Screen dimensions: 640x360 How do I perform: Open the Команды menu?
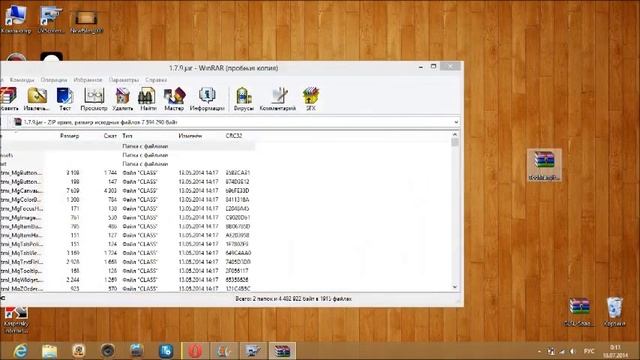[22, 80]
